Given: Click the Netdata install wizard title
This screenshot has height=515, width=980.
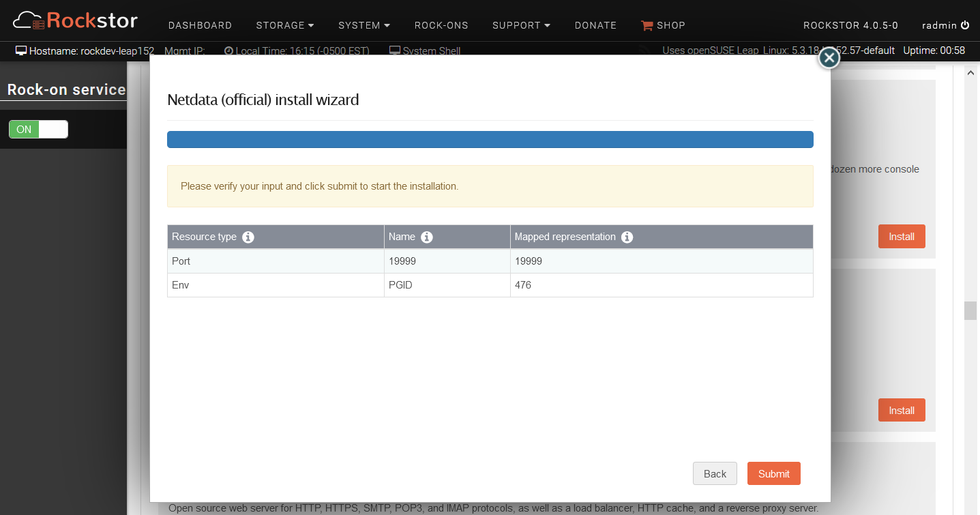Looking at the screenshot, I should (x=263, y=100).
